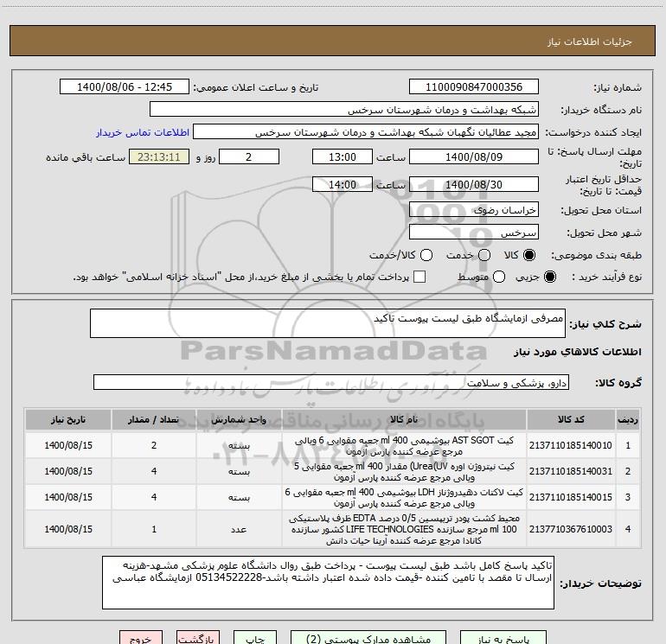The image size is (666, 644).
Task: Click مشاهده مدارک پیوستی (2) button
Action: 368,639
